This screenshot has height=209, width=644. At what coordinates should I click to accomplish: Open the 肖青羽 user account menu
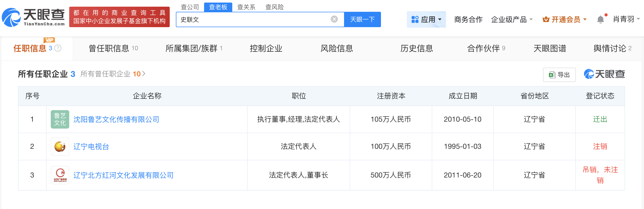click(626, 19)
